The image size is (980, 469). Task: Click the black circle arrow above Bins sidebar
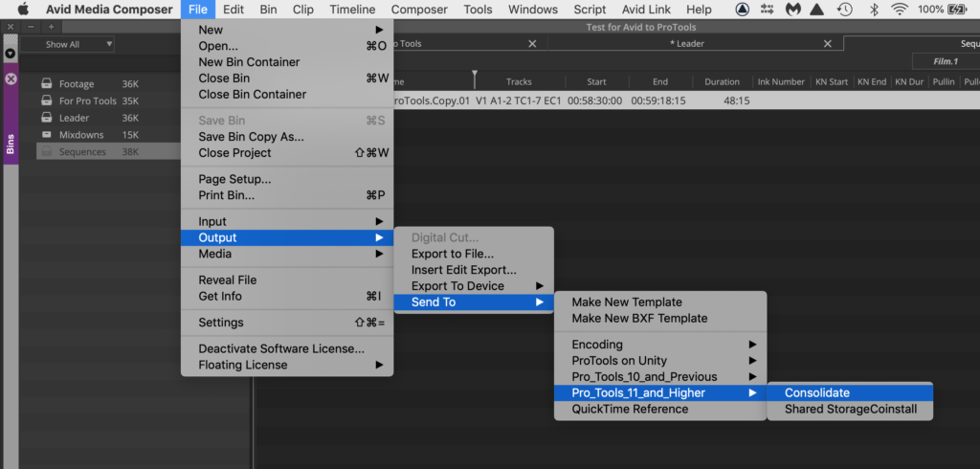(10, 54)
